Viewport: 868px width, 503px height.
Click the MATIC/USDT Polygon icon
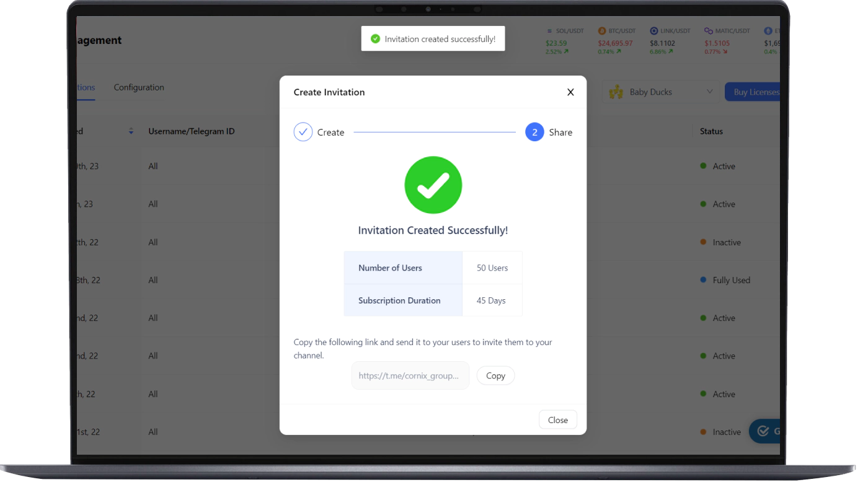(x=708, y=31)
